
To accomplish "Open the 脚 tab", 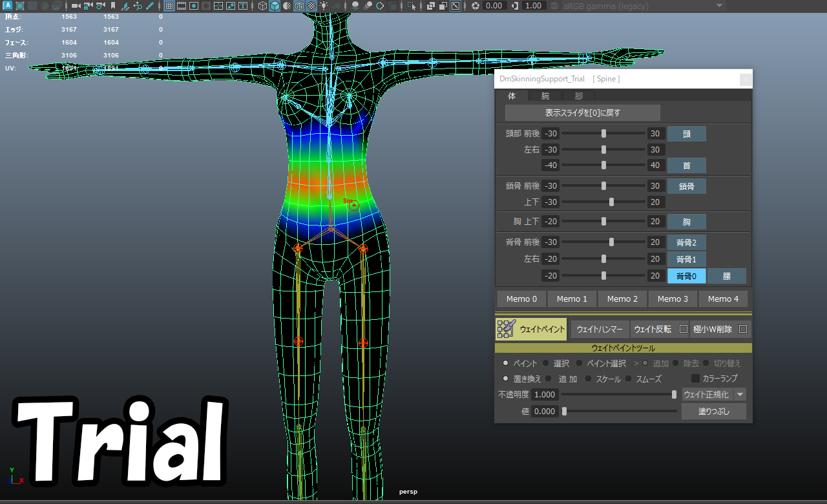I will [x=578, y=96].
